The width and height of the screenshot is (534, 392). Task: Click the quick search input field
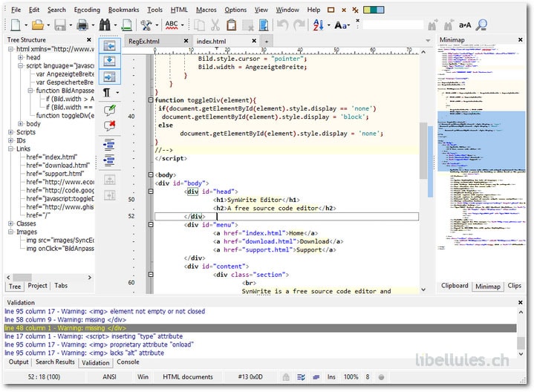[x=393, y=24]
